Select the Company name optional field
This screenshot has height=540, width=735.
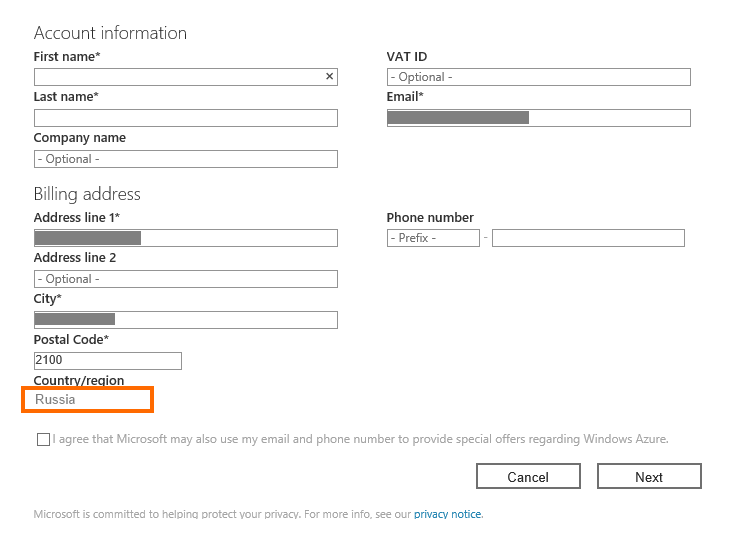point(185,159)
